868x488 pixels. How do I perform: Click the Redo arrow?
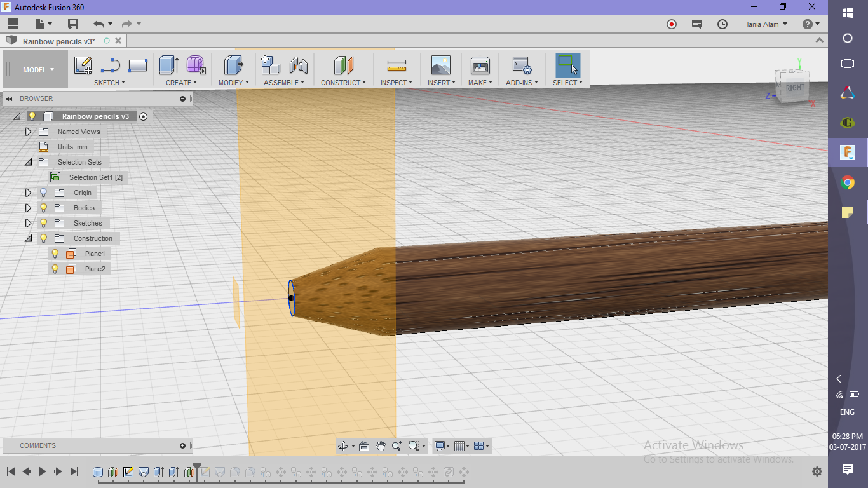point(126,24)
